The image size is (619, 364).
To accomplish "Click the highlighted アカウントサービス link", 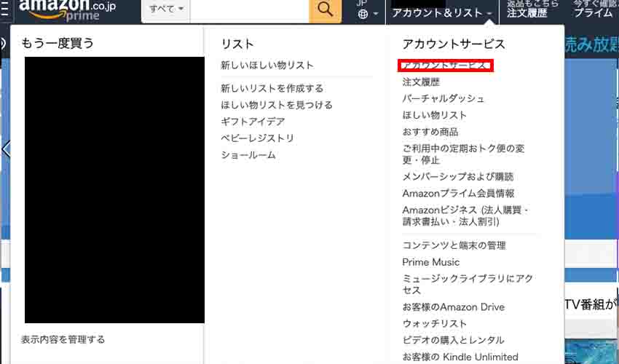I will point(445,66).
